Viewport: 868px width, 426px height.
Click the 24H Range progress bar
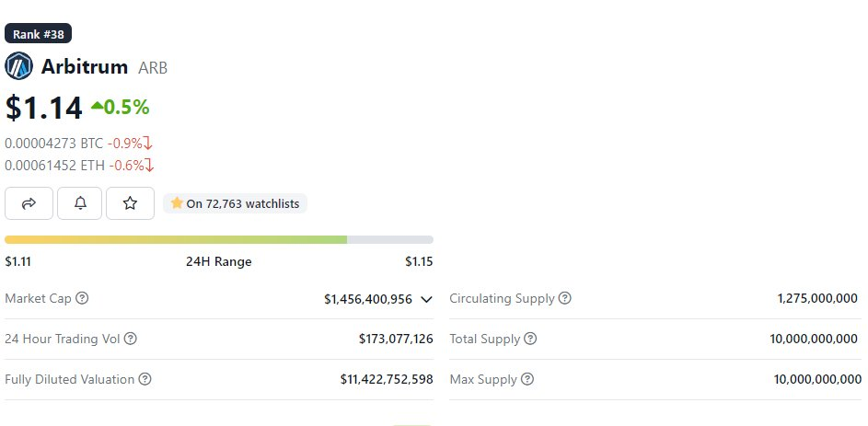219,239
